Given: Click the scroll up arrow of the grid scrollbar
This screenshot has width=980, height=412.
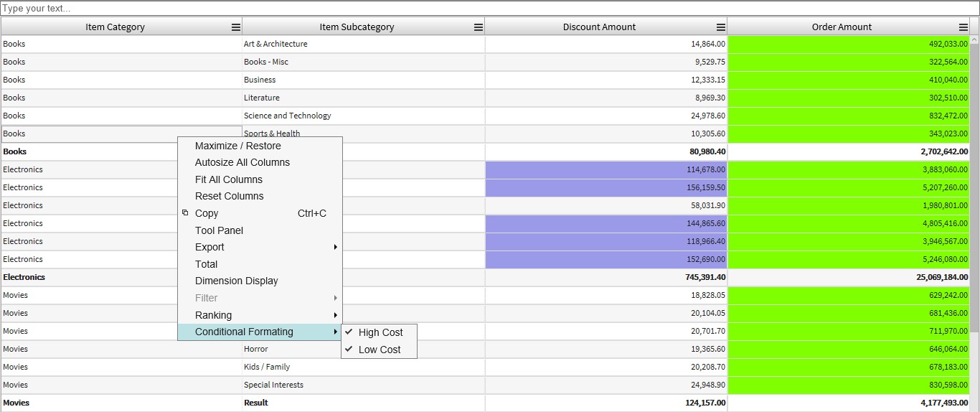Looking at the screenshot, I should pos(974,39).
